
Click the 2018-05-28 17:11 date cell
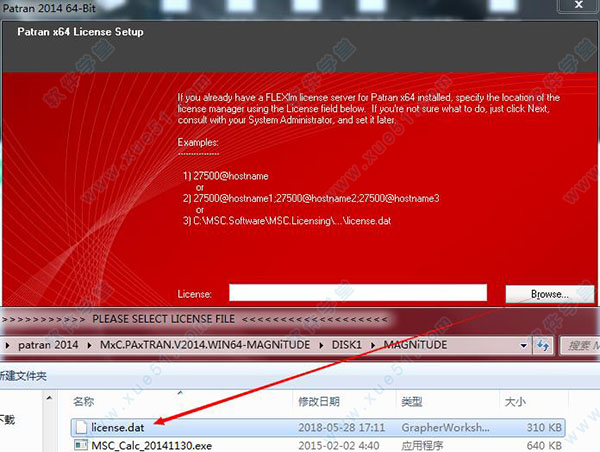341,427
